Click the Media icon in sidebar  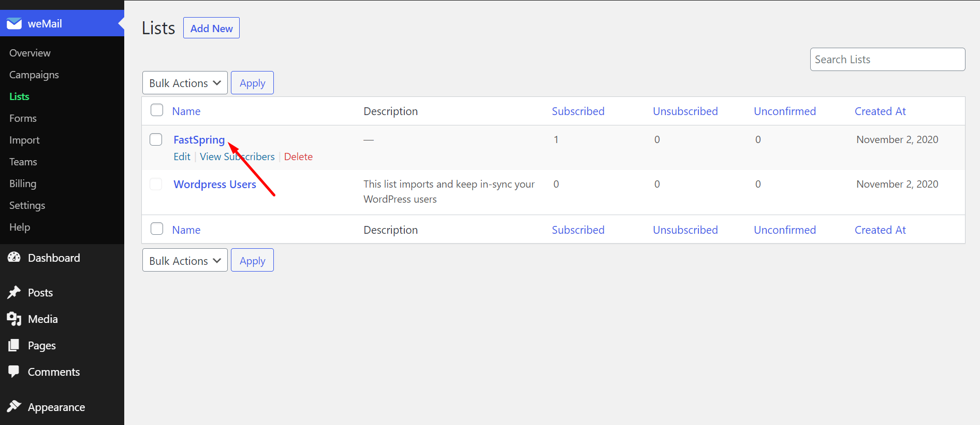[14, 319]
